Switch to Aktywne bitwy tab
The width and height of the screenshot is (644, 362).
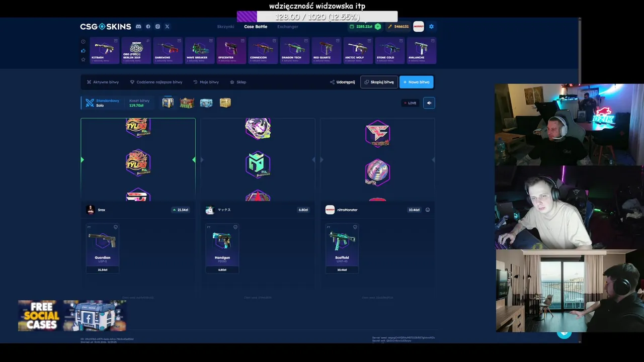point(103,82)
